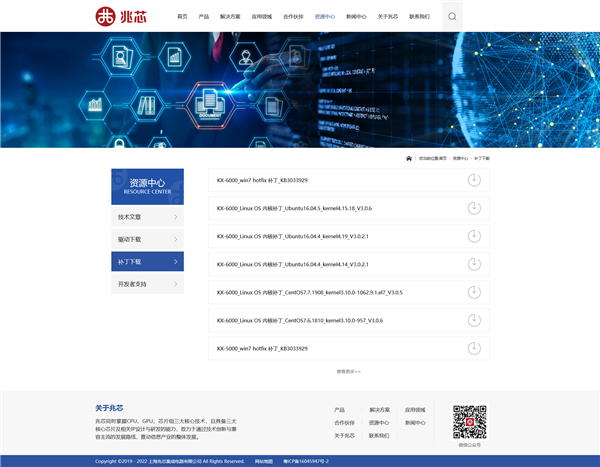Click the footer 合作伙伴 link
Screen dimensions: 600x467
(344, 423)
